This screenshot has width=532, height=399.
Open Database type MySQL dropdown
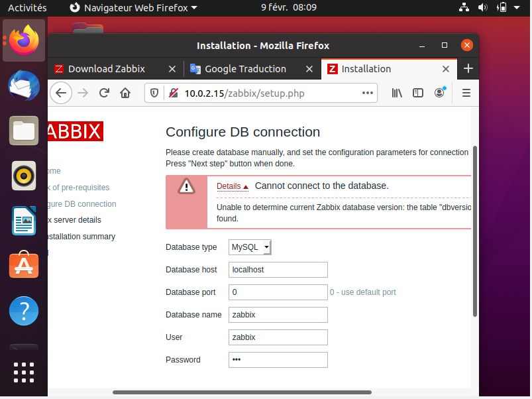click(250, 247)
